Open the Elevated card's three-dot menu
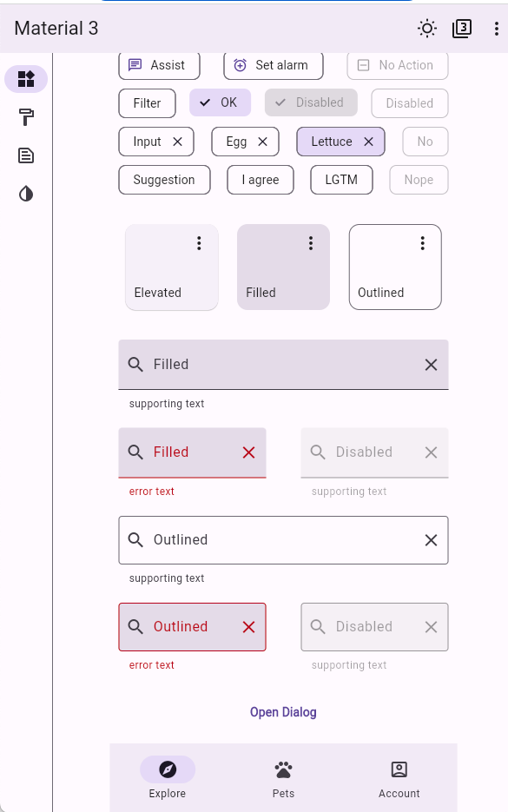The height and width of the screenshot is (812, 508). [x=197, y=243]
